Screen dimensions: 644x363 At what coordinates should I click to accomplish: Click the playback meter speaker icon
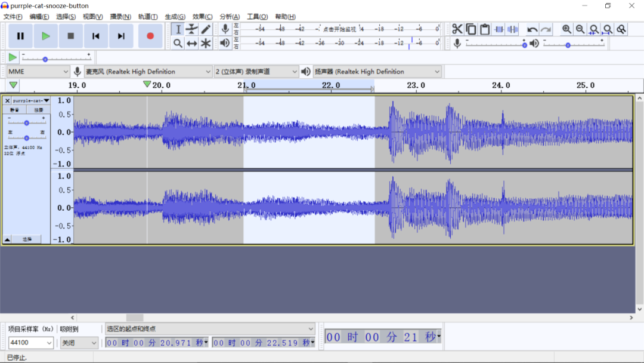[x=225, y=43]
